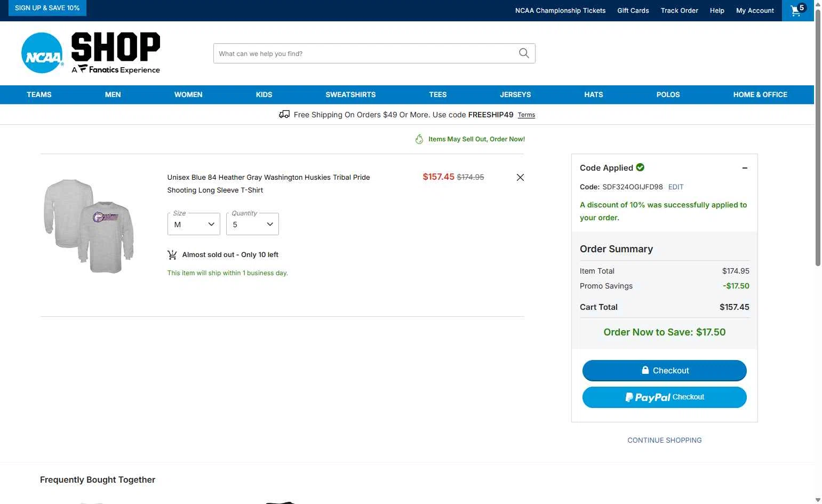
Task: Pay with PayPal Checkout button
Action: point(664,397)
